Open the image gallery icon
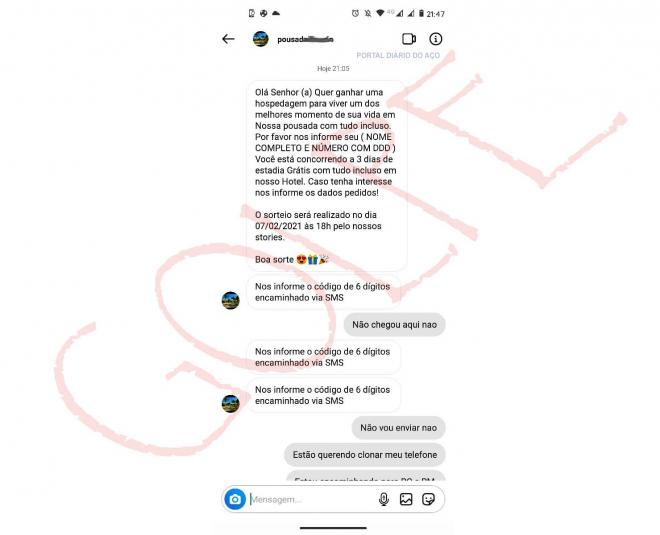The height and width of the screenshot is (535, 660). pos(406,499)
